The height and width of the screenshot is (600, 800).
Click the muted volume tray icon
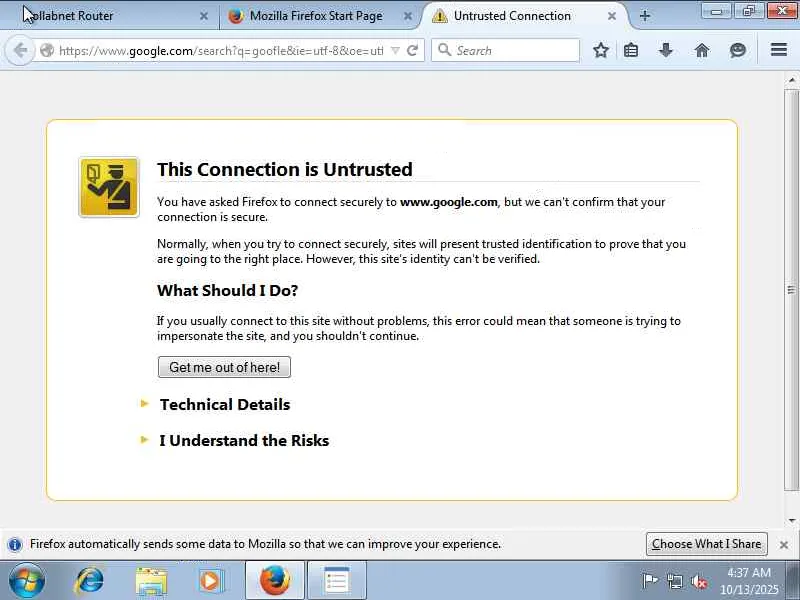tap(699, 581)
